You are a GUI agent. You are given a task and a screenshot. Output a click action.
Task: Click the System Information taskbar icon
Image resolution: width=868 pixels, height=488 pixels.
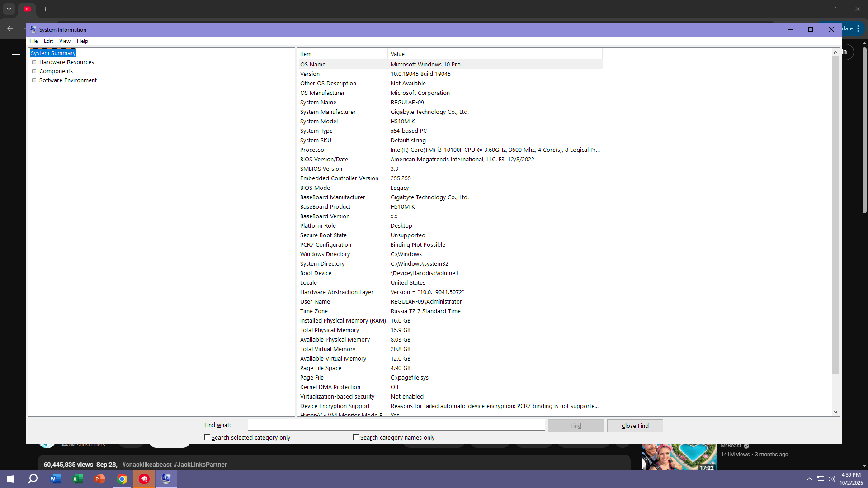[166, 479]
